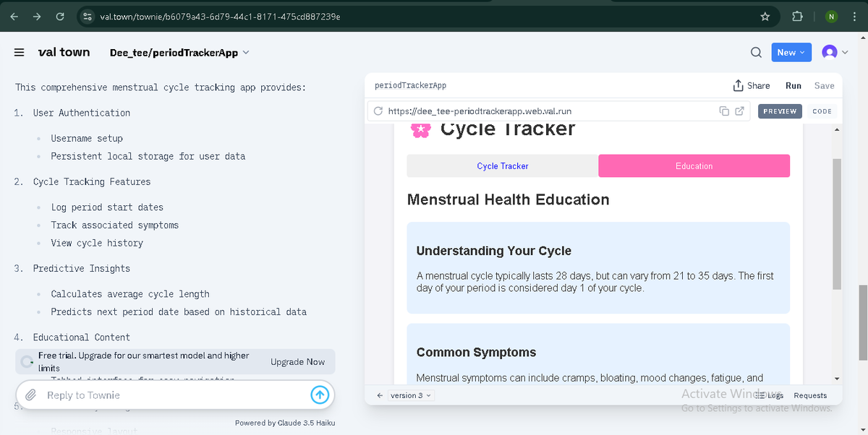
Task: Send the message with the up-arrow button
Action: click(320, 395)
